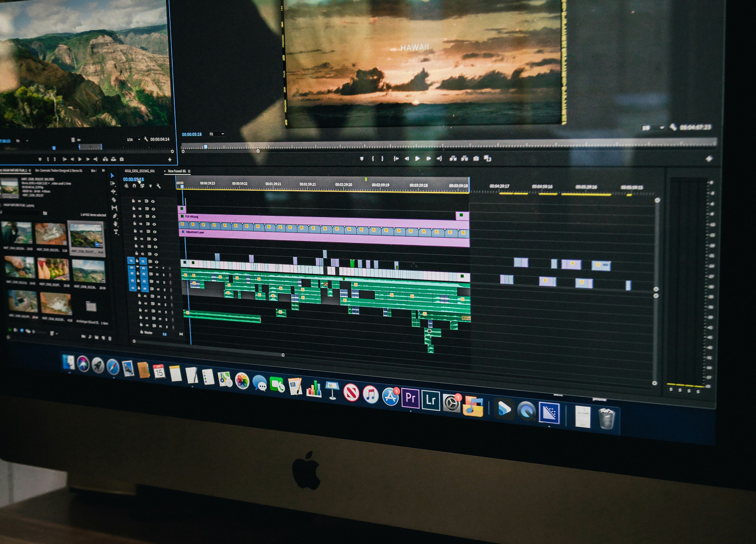Select the Pen tool
The width and height of the screenshot is (756, 544).
[x=115, y=216]
